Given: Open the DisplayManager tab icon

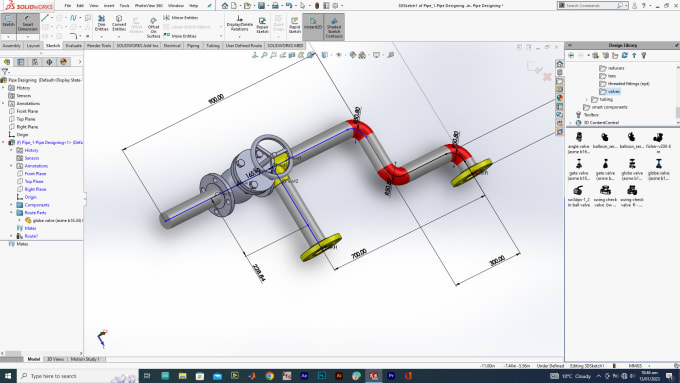Looking at the screenshot, I should pos(64,62).
